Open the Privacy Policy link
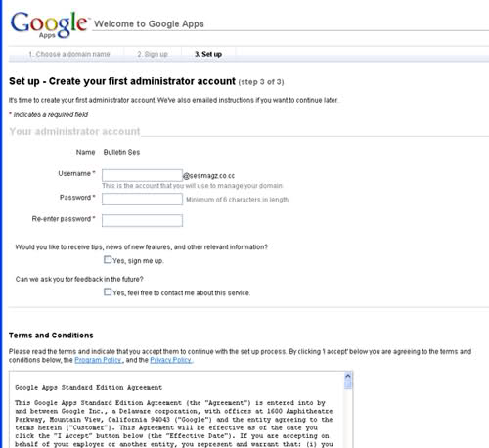 point(171,360)
